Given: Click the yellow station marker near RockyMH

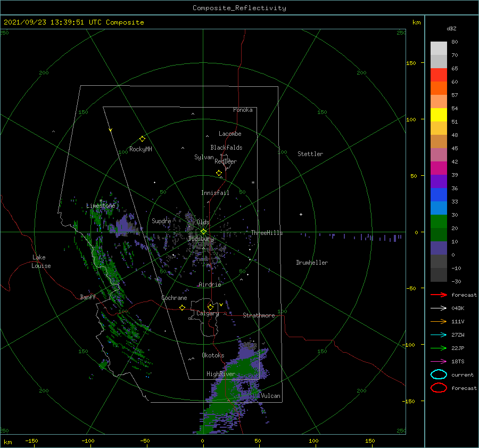Looking at the screenshot, I should pos(142,139).
